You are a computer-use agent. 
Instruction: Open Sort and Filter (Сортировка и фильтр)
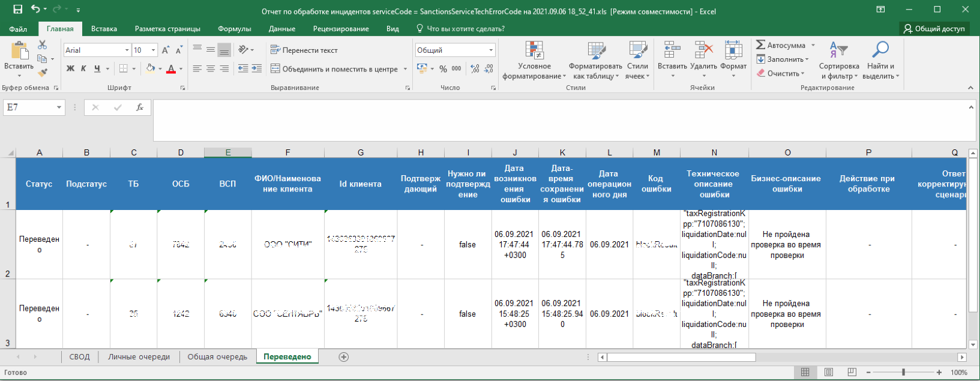tap(838, 61)
